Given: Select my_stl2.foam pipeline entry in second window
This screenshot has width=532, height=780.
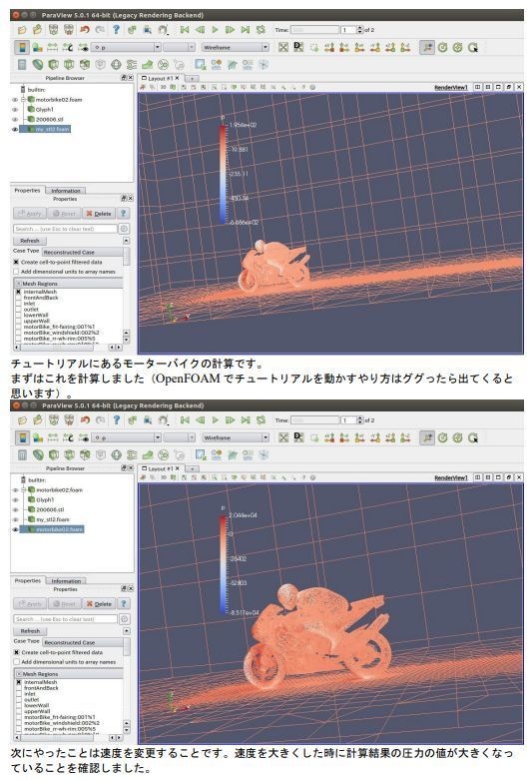Looking at the screenshot, I should tap(52, 519).
